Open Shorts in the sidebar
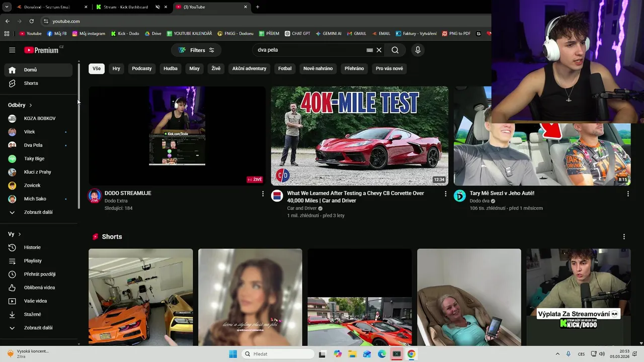This screenshot has height=362, width=644. click(x=38, y=83)
